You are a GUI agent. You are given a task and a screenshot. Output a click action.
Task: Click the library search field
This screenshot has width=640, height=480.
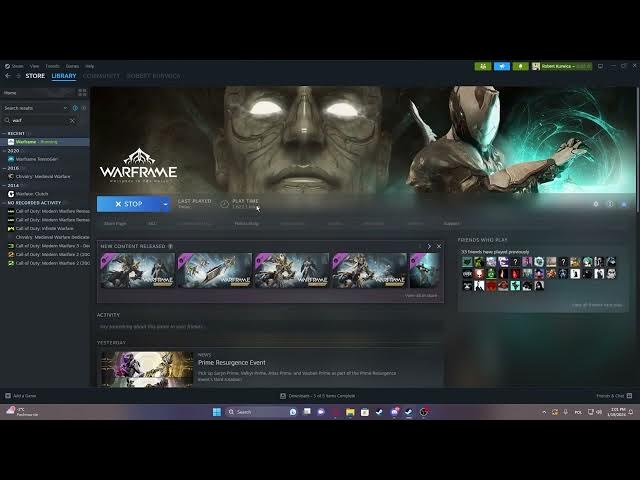39,120
